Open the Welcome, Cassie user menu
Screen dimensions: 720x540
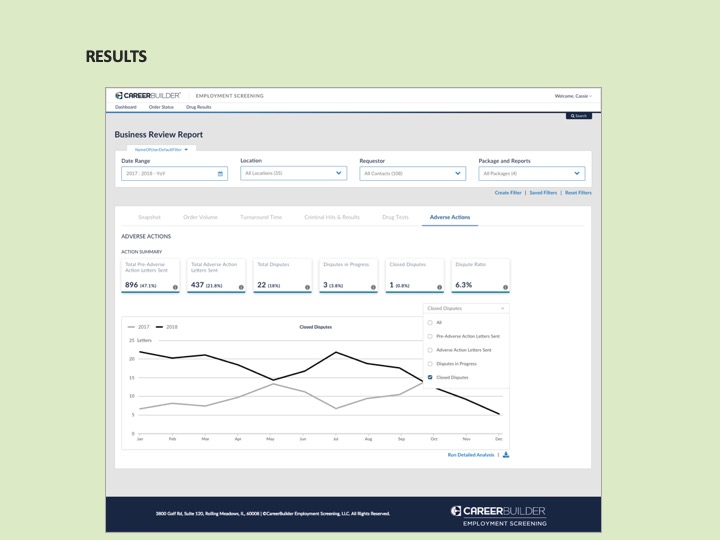click(x=573, y=96)
